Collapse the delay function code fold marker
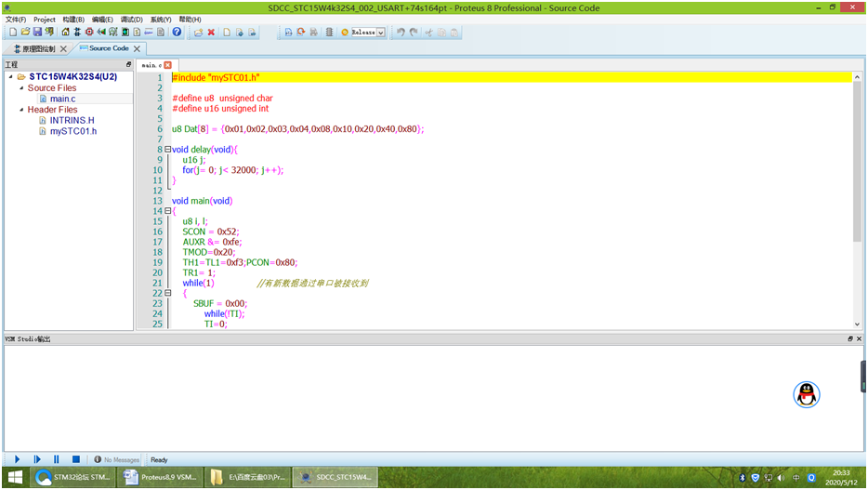The image size is (868, 490). click(167, 150)
